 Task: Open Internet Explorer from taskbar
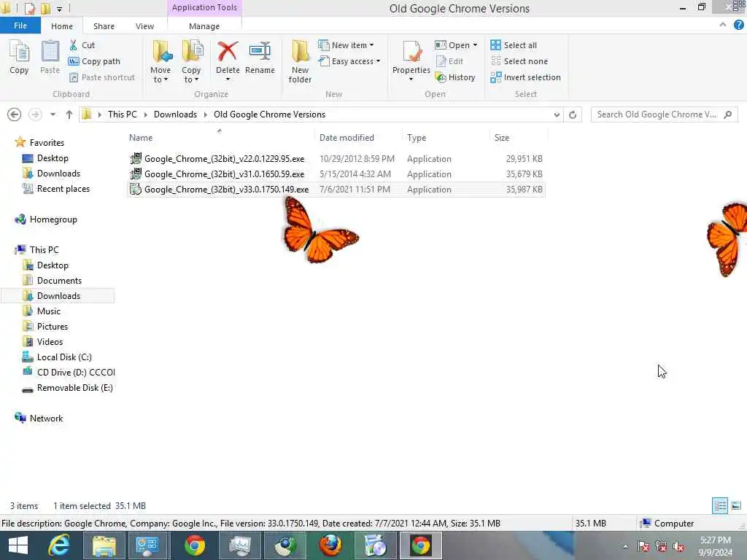[59, 545]
